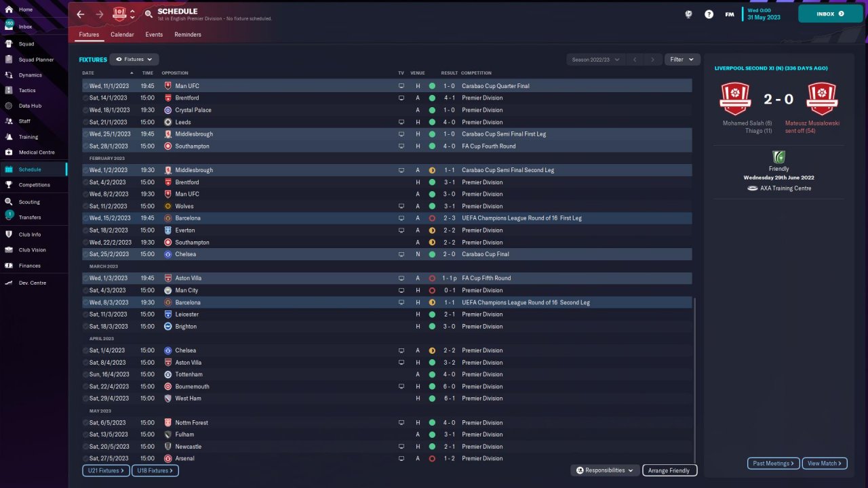Switch to the Calendar tab

point(122,35)
